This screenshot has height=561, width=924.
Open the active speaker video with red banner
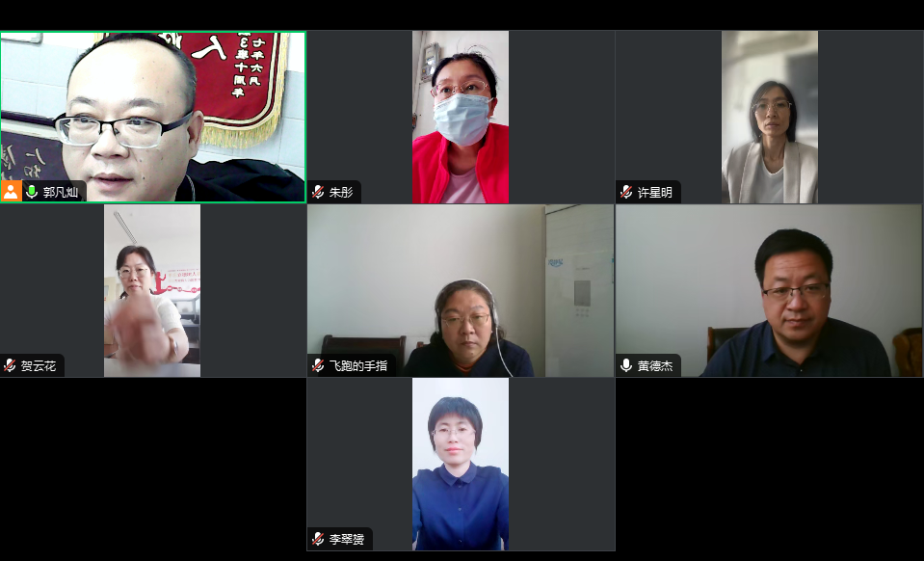[x=153, y=117]
